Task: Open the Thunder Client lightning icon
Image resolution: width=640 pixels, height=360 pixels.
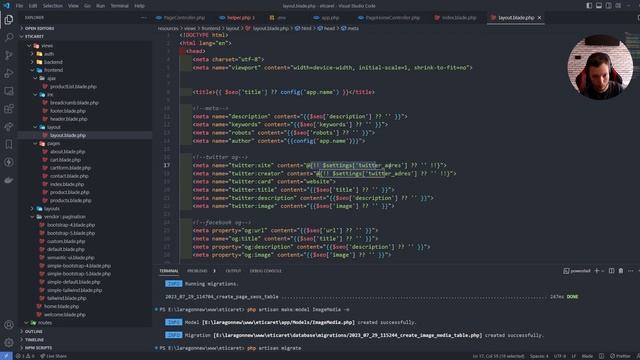Action: (x=9, y=162)
